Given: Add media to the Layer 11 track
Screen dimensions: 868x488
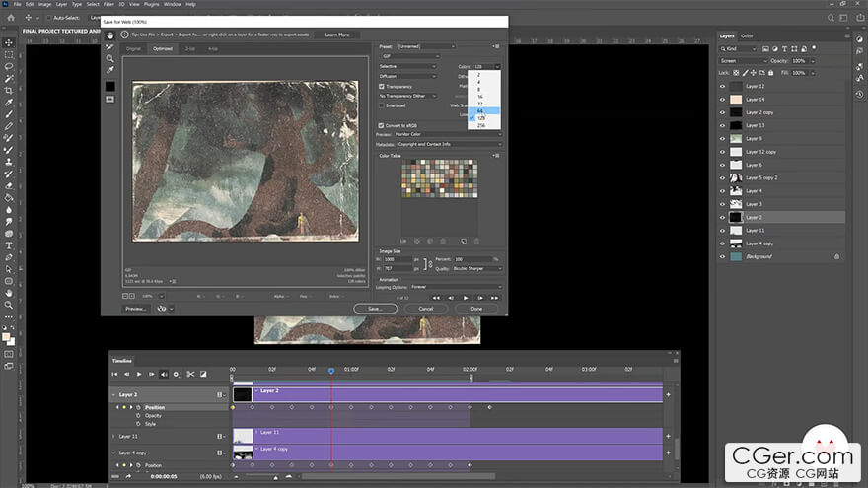Looking at the screenshot, I should pyautogui.click(x=668, y=436).
